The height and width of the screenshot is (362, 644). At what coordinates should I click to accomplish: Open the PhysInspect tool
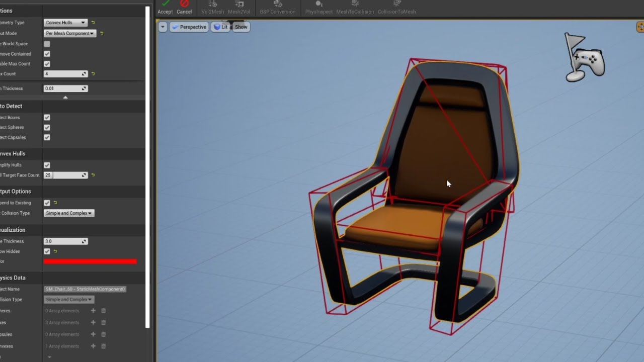[x=319, y=7]
